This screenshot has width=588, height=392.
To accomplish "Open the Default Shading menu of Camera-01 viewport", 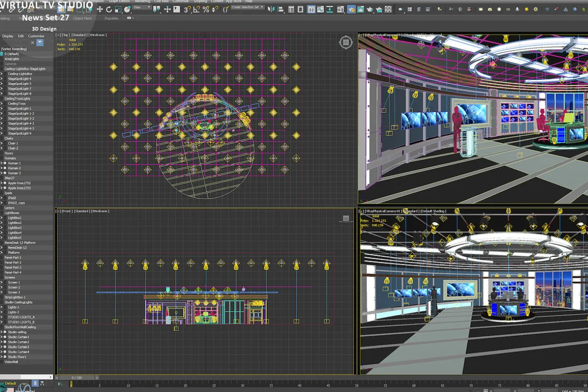I will click(x=433, y=211).
